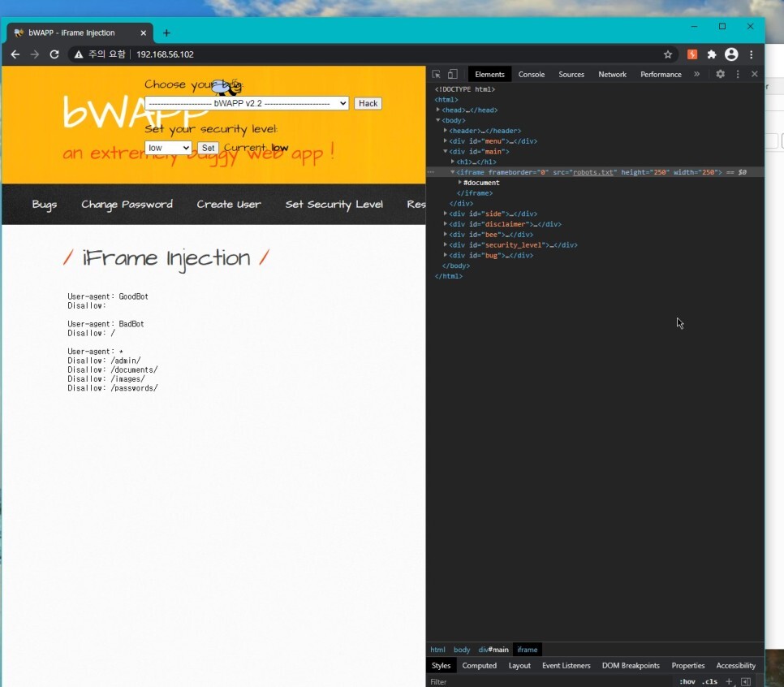Open the DOM Breakpoints pane tab
This screenshot has width=784, height=687.
coord(631,666)
